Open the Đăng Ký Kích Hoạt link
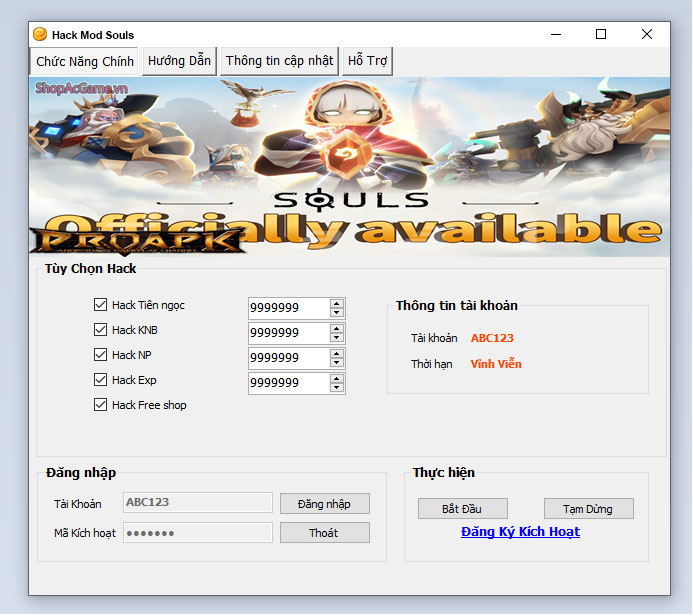 point(520,532)
